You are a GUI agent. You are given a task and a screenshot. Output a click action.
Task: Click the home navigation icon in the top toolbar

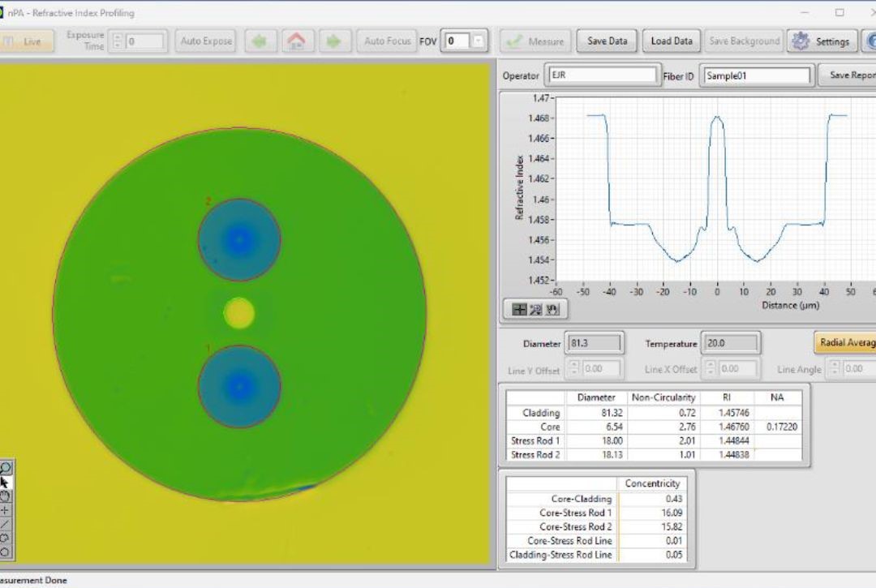point(298,41)
